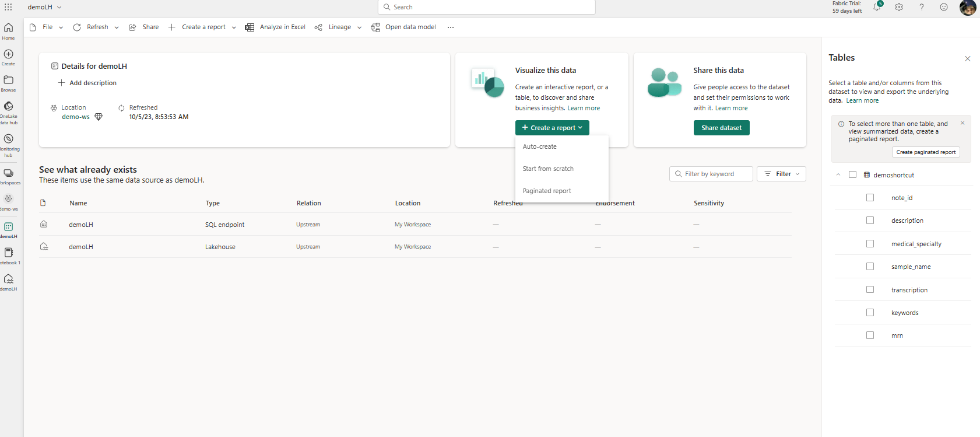
Task: Open demoLH Lakehouse row
Action: [415, 247]
